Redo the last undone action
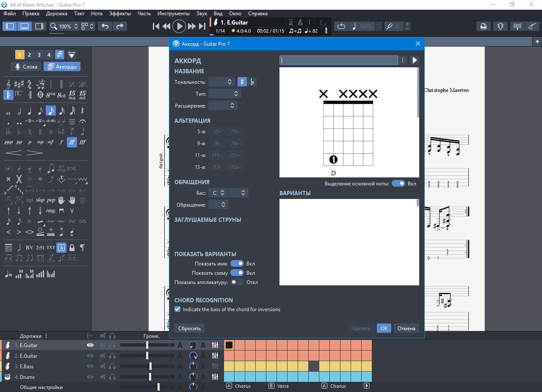Image resolution: width=542 pixels, height=392 pixels. 119,26
